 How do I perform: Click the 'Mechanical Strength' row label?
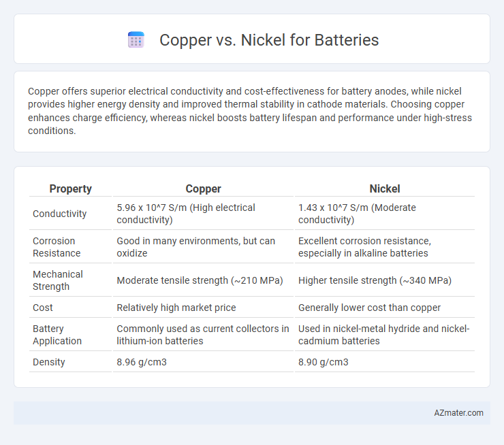pyautogui.click(x=58, y=280)
